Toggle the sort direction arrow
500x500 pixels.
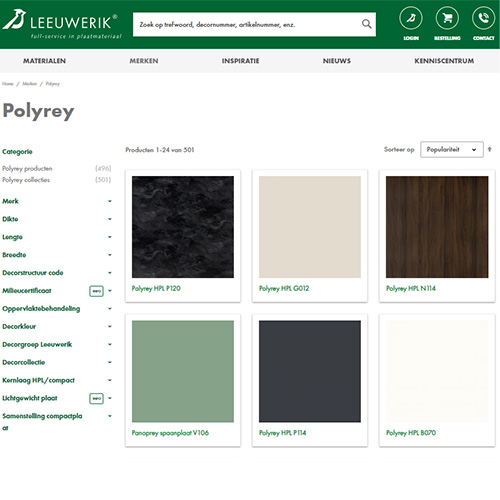[489, 149]
